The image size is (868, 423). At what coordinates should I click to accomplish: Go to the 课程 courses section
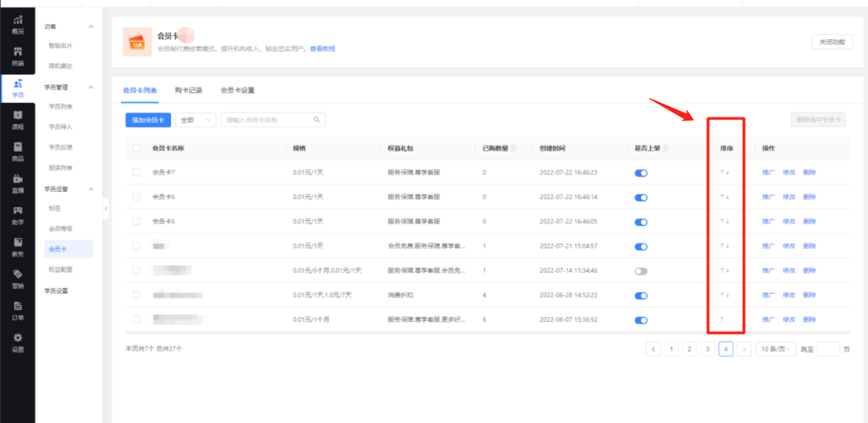coord(17,120)
